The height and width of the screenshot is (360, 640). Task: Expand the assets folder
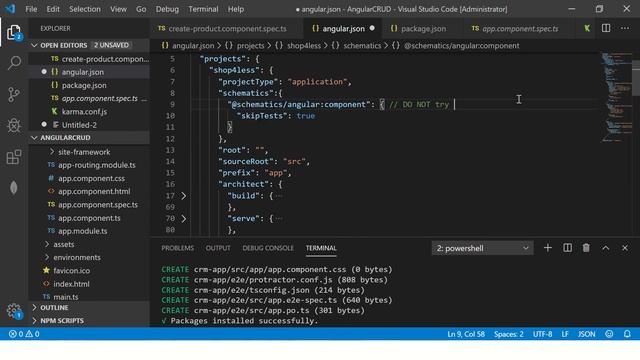click(x=47, y=244)
